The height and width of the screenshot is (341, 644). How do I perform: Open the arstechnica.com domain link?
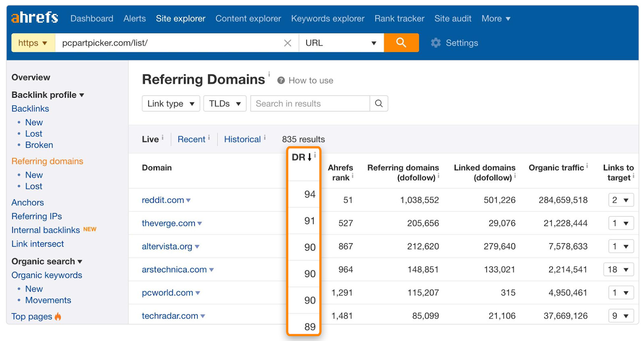(x=174, y=269)
